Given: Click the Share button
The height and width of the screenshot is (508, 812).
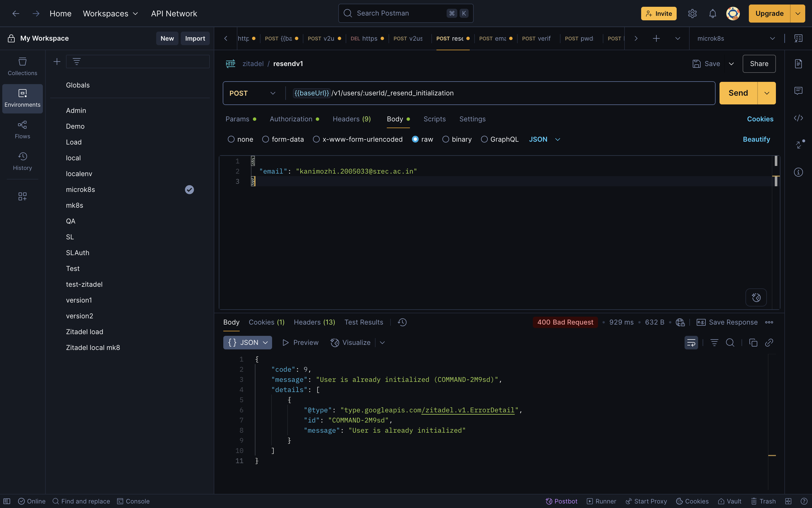Looking at the screenshot, I should pyautogui.click(x=759, y=63).
